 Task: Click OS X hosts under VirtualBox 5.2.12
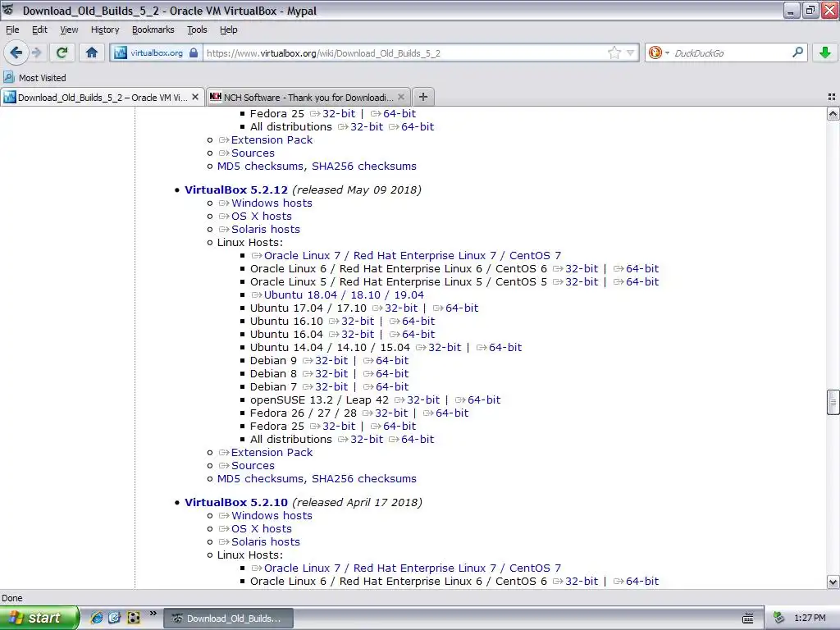(262, 217)
